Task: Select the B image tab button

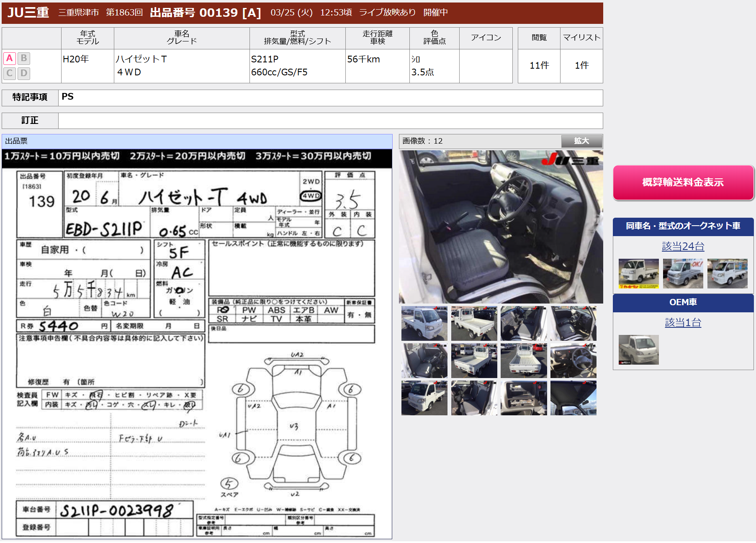Action: (x=24, y=58)
